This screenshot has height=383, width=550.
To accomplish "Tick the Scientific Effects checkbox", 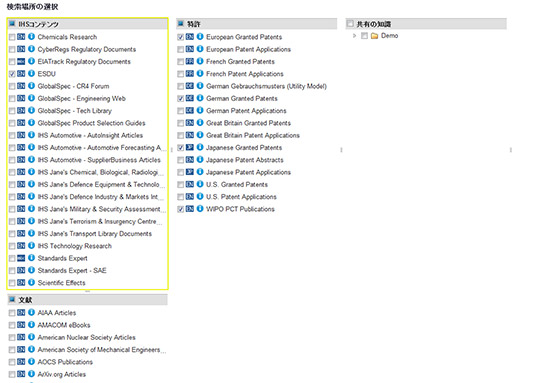I will 12,283.
